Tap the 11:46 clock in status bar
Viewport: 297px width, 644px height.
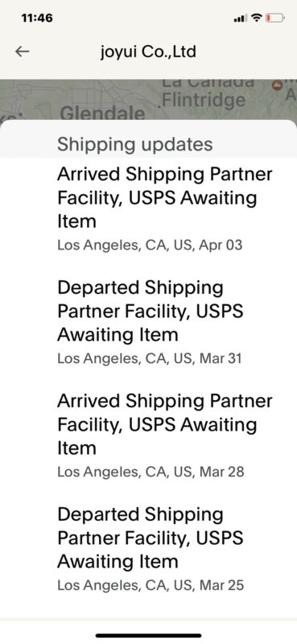coord(36,18)
